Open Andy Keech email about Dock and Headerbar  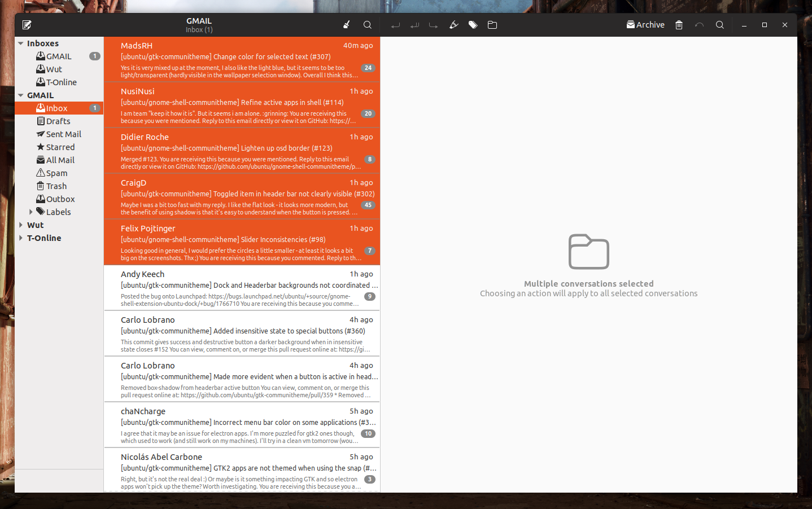(242, 288)
